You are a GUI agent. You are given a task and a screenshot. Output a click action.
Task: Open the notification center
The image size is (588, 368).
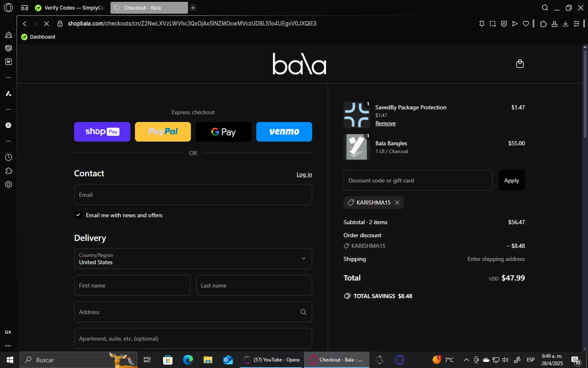pos(576,360)
